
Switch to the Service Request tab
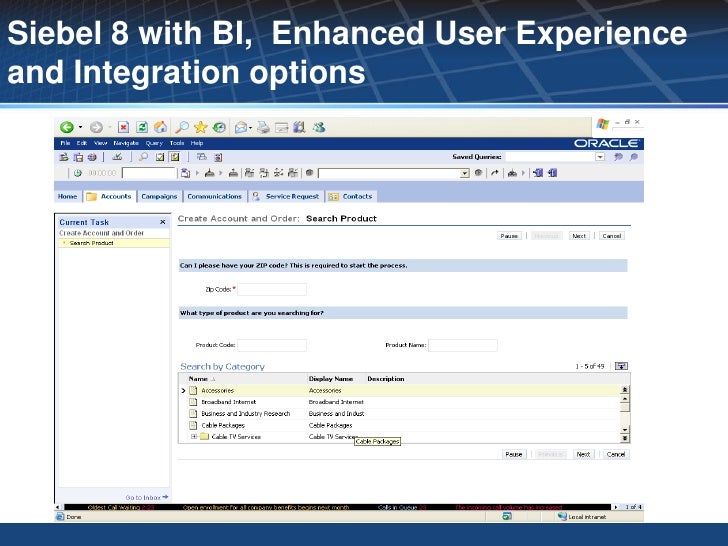(286, 196)
